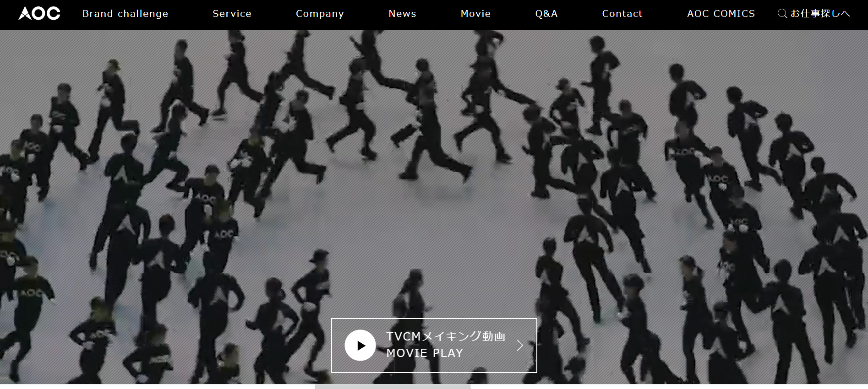Click the AOC logo
The width and height of the screenshot is (868, 389).
(39, 14)
